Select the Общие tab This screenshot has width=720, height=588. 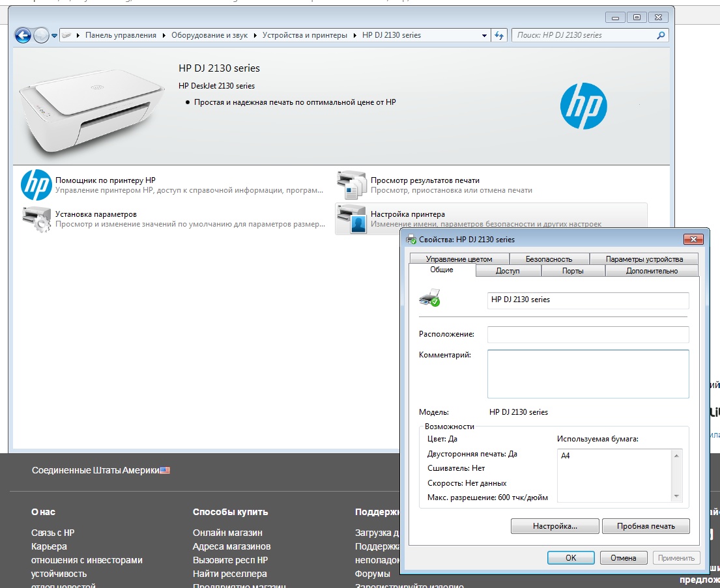(441, 270)
